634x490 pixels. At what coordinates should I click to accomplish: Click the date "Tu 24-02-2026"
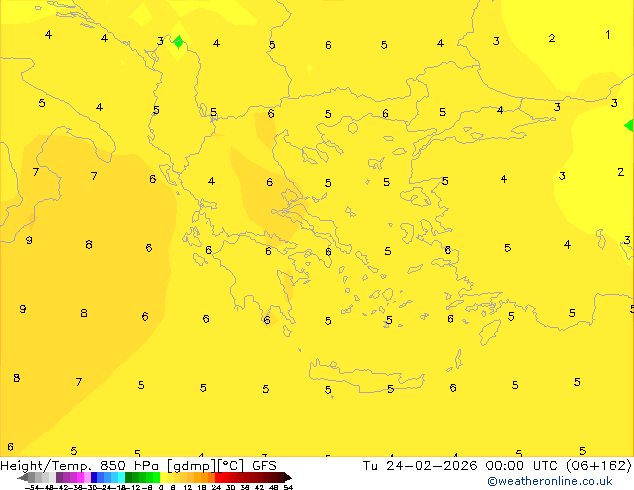point(420,466)
